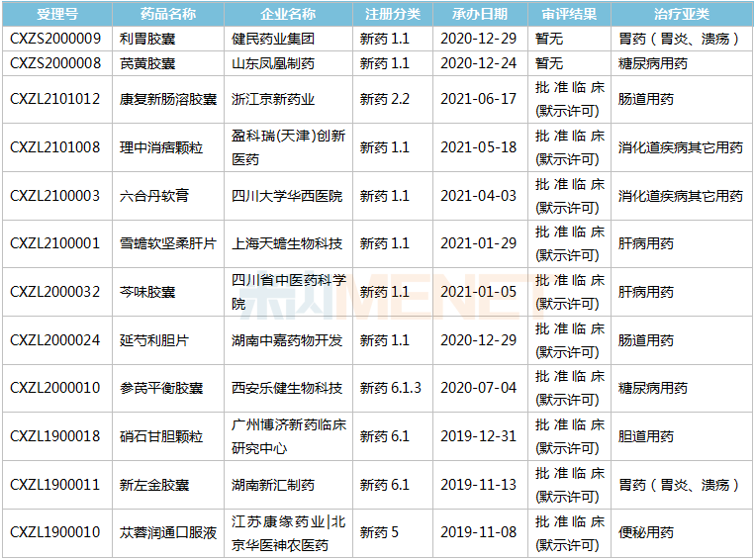Click 暂无 result for 利胃胶囊
This screenshot has width=755, height=560.
tap(549, 39)
